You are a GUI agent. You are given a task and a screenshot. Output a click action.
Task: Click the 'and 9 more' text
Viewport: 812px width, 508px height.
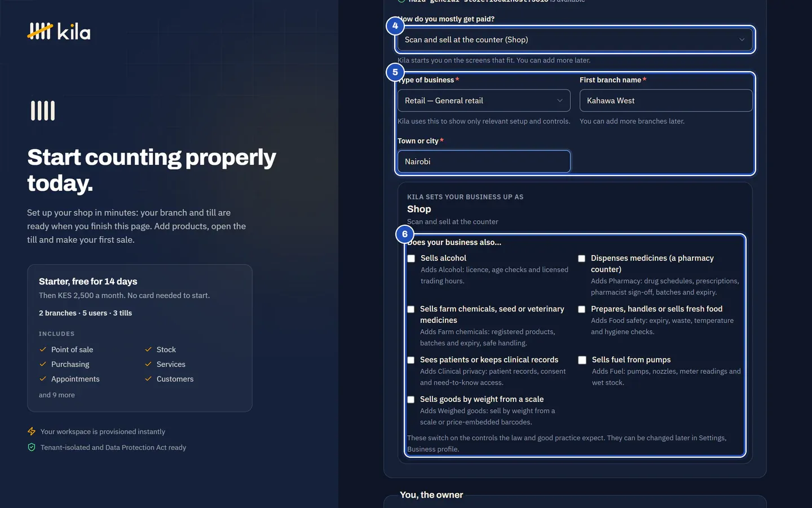[57, 395]
